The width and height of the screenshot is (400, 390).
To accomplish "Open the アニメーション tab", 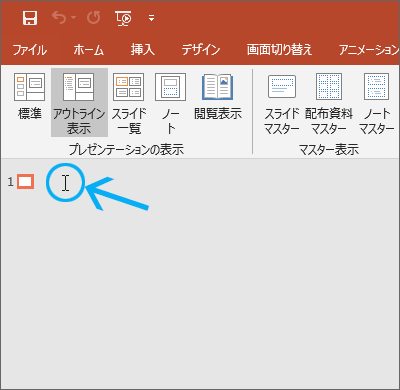I will tap(369, 50).
